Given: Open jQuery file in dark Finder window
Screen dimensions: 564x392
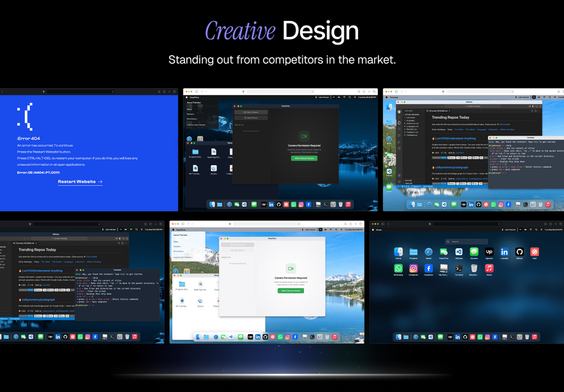Looking at the screenshot, I should coord(214,168).
